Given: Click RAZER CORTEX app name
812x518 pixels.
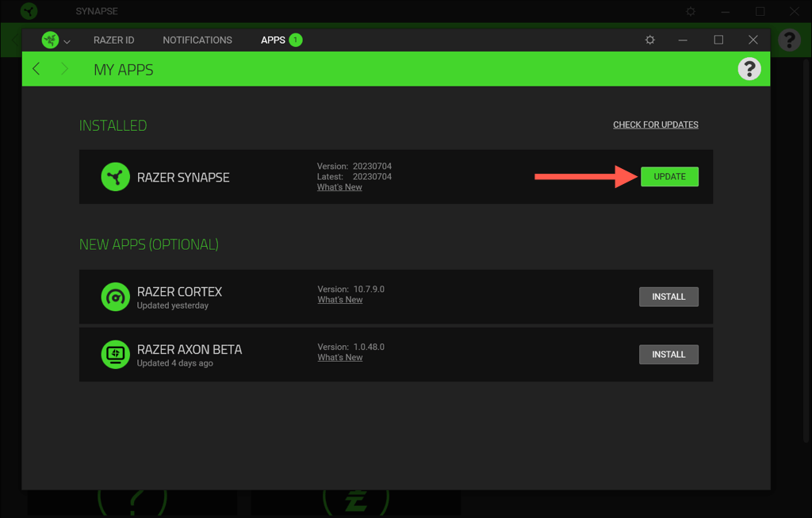Looking at the screenshot, I should pyautogui.click(x=179, y=292).
